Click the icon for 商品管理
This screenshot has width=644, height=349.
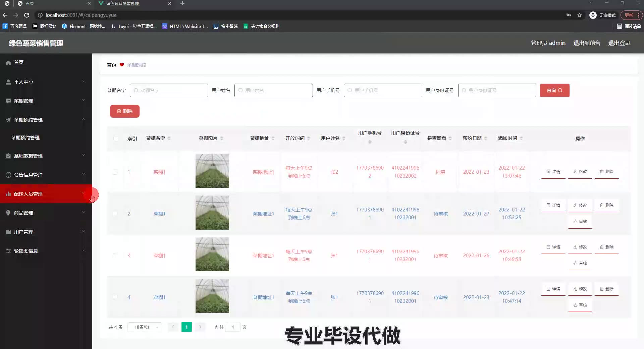(x=8, y=213)
